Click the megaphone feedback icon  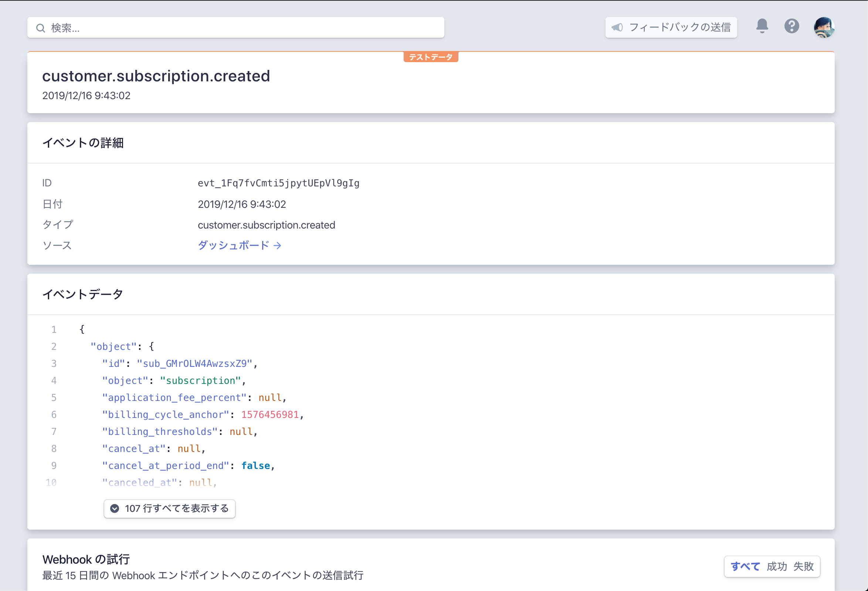(617, 27)
